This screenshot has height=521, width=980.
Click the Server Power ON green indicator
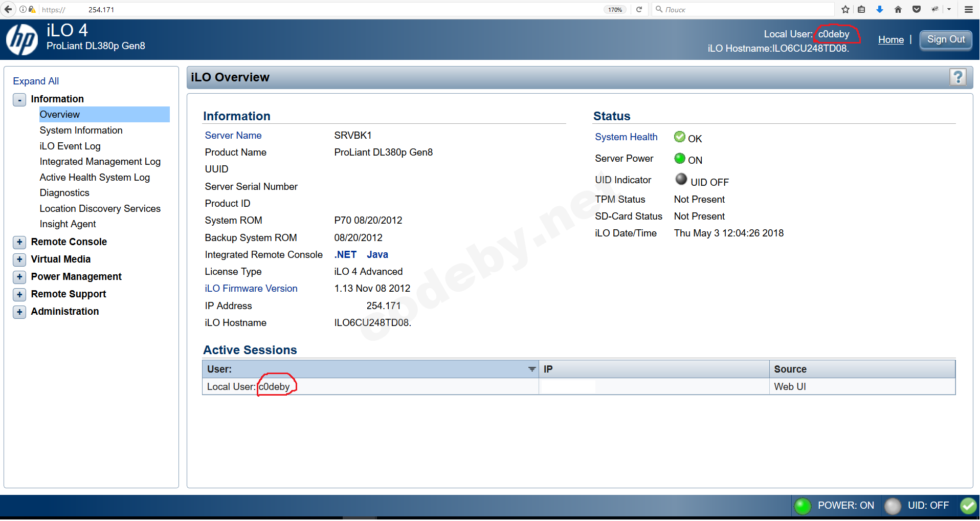[x=680, y=159]
